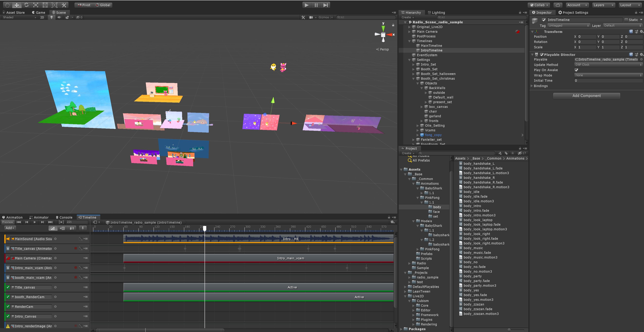Expand the Bindings section

point(532,86)
